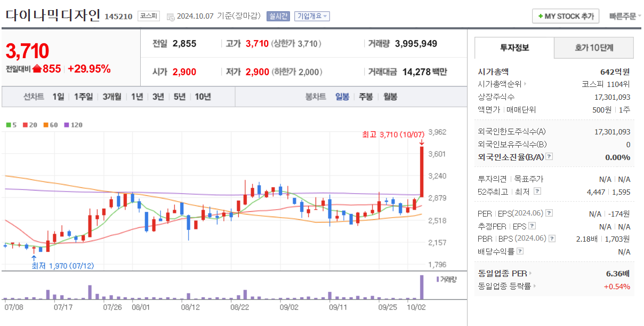644x326 pixels.
Task: Click the 거래량 value 3,995,949
Action: (416, 44)
